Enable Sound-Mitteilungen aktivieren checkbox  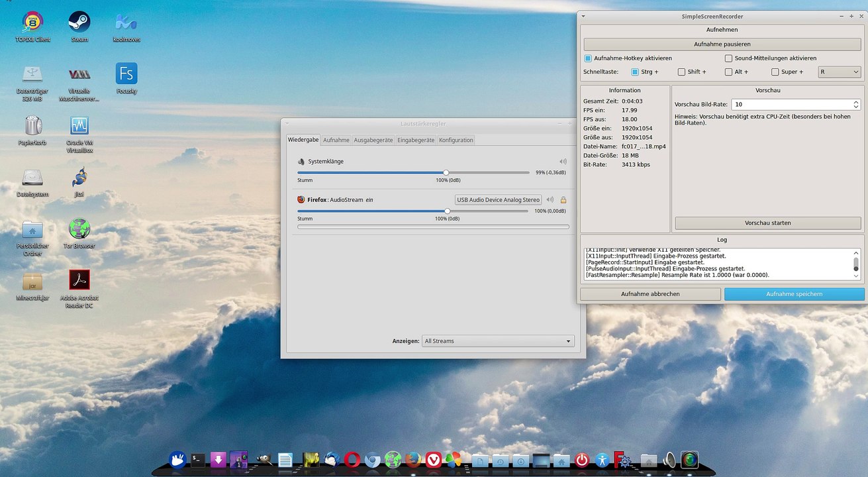coord(728,58)
